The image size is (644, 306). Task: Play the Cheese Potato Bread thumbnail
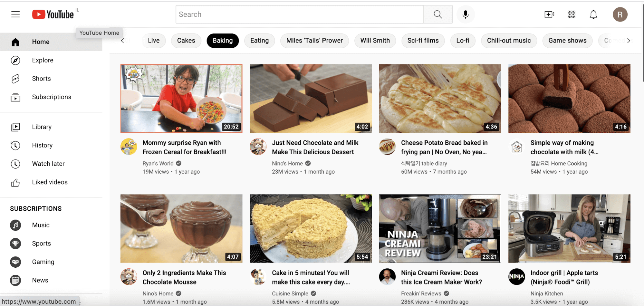[x=440, y=98]
